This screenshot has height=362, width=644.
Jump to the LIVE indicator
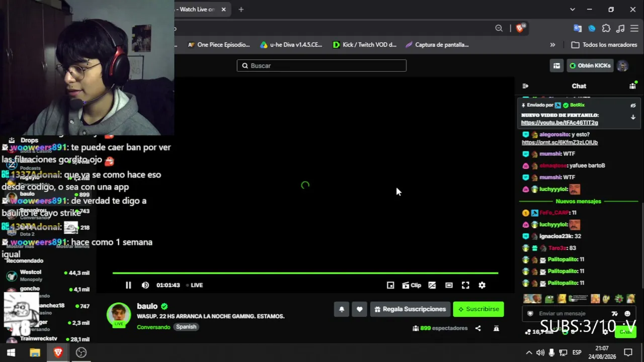(195, 285)
